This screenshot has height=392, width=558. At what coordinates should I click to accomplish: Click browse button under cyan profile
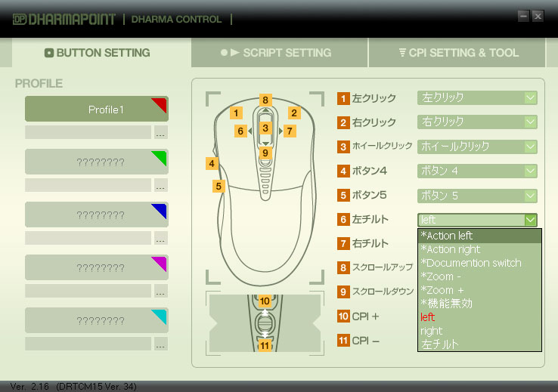[x=161, y=344]
